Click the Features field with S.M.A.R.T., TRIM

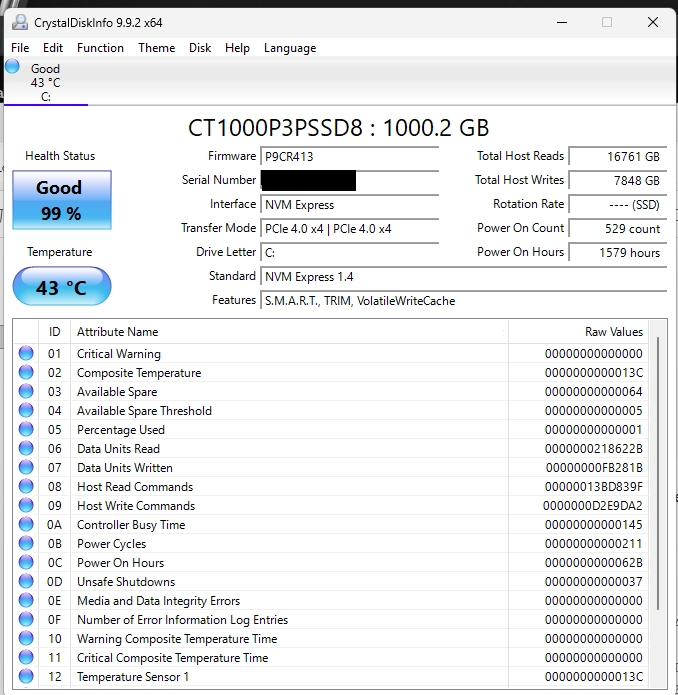[x=464, y=301]
